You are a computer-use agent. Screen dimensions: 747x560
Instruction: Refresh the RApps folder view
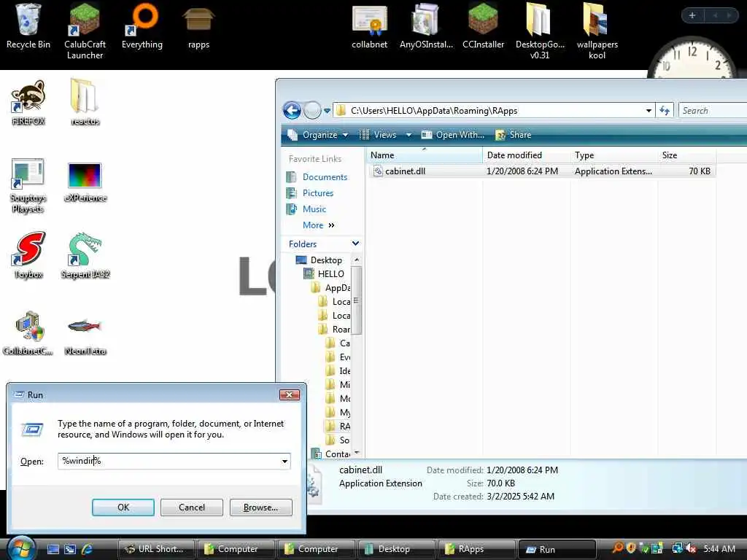[x=665, y=111]
